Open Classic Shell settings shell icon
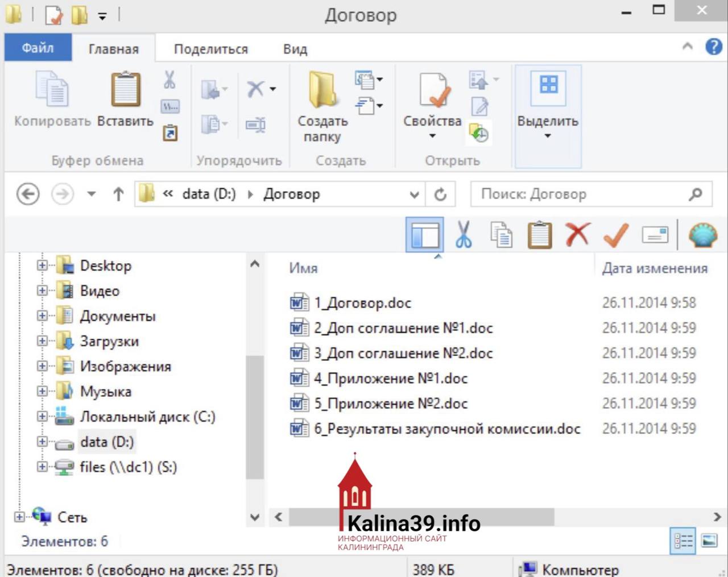The width and height of the screenshot is (728, 577). coord(703,234)
